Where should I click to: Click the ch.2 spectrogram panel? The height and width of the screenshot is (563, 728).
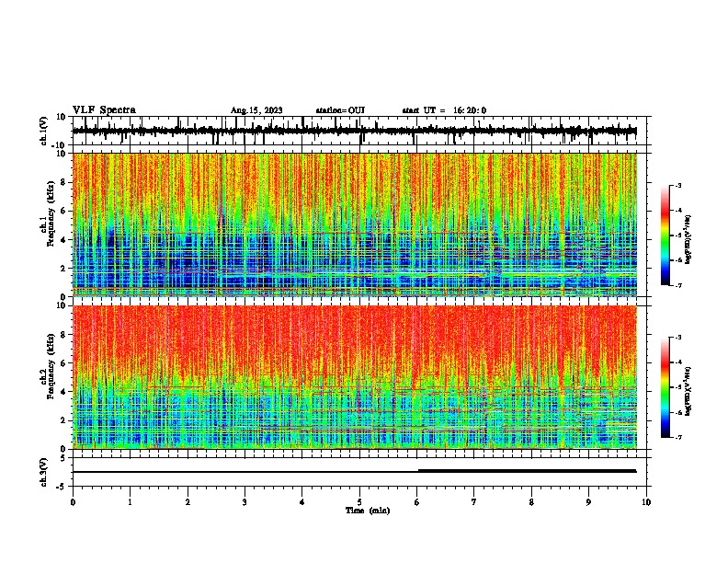355,377
